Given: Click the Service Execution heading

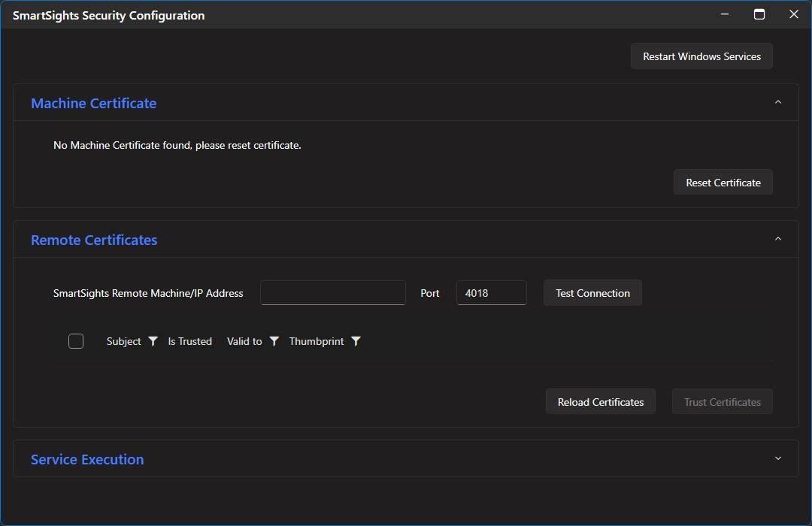Looking at the screenshot, I should (87, 459).
